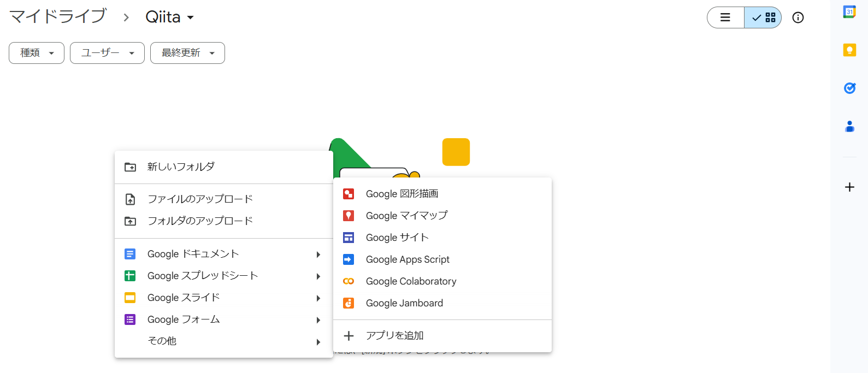Screen dimensions: 868x373
Task: Click the Google Jamboard icon
Action: click(349, 303)
